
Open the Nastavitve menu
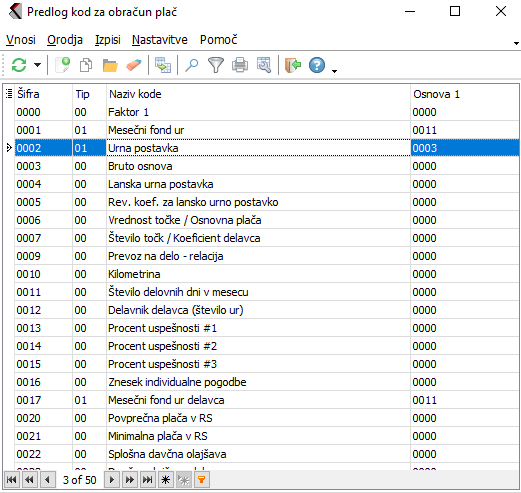[160, 40]
